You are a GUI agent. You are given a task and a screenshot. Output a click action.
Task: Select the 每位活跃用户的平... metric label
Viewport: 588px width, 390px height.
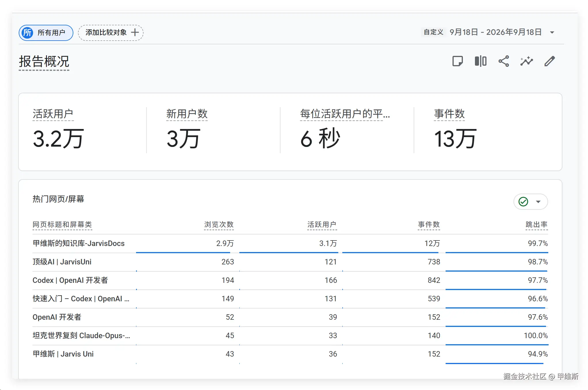[x=345, y=114]
